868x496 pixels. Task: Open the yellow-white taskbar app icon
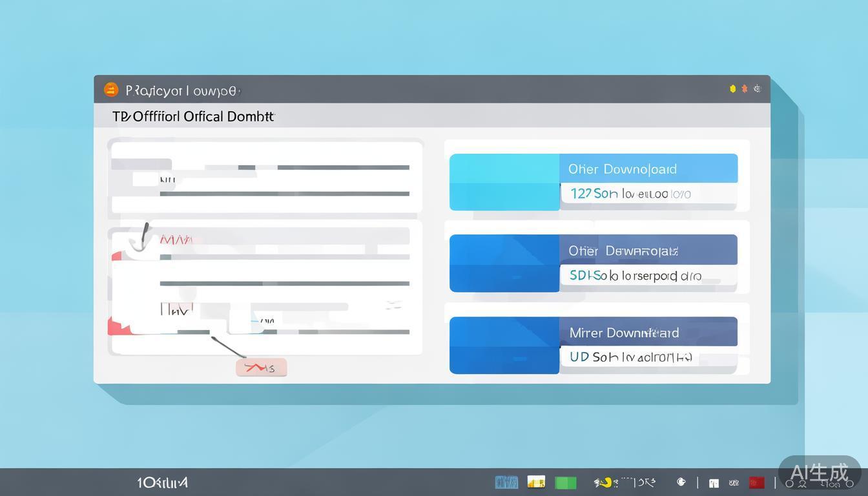coord(536,482)
